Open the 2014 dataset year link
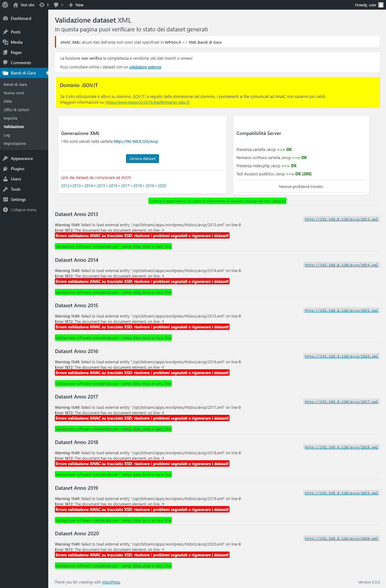Viewport: 386px width, 588px height. [x=89, y=186]
